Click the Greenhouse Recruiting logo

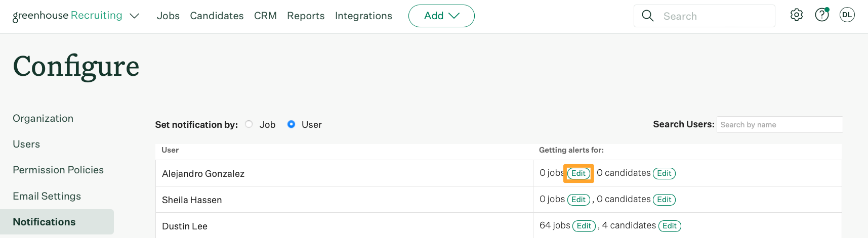coord(67,16)
